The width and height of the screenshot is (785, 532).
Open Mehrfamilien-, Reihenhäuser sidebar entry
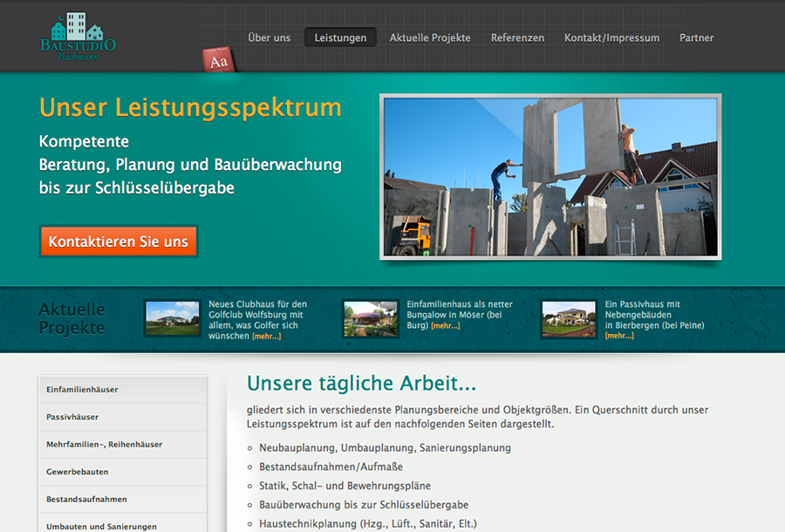tap(122, 445)
